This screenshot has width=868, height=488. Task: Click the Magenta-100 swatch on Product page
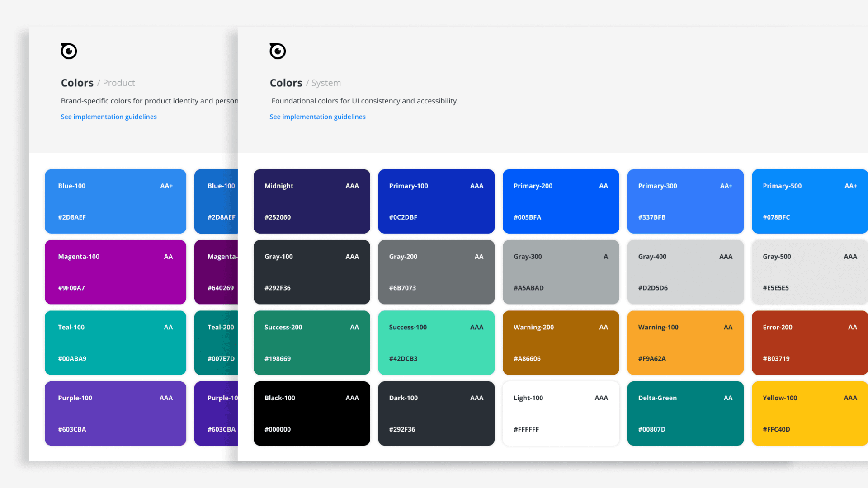tap(115, 272)
